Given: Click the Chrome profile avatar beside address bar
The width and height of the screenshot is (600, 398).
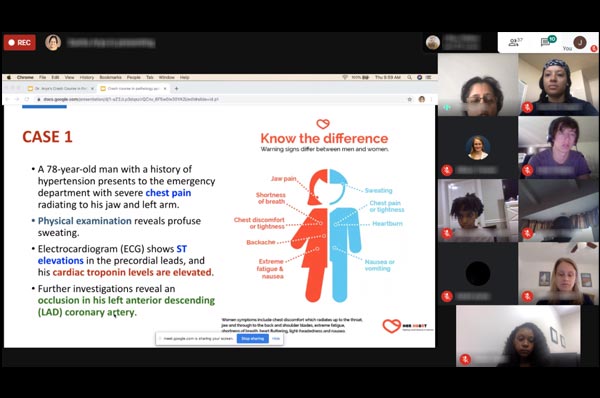Looking at the screenshot, I should click(x=422, y=99).
